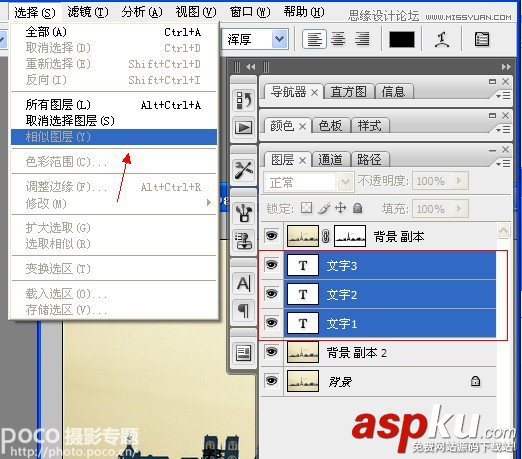Viewport: 522px width, 459px height.
Task: Close the 图层 tab
Action: point(302,161)
